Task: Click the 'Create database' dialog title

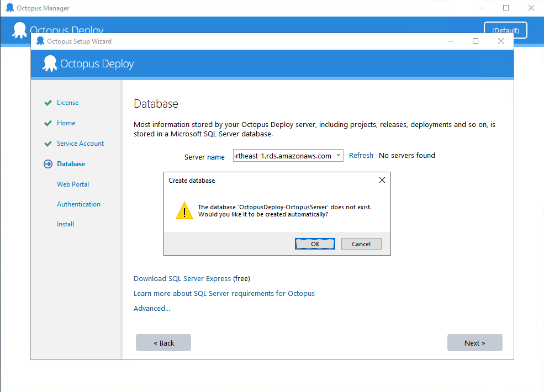Action: pos(192,181)
